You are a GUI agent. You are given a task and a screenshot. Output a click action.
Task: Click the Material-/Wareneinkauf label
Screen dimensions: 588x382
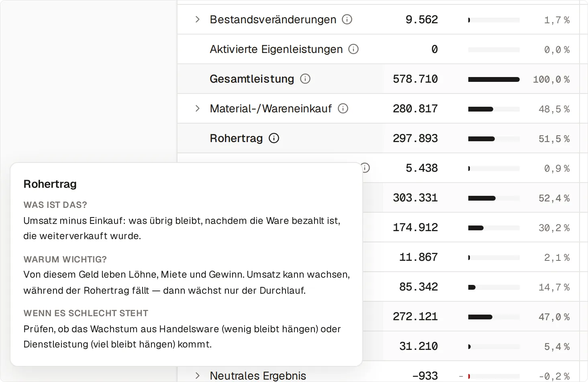271,108
